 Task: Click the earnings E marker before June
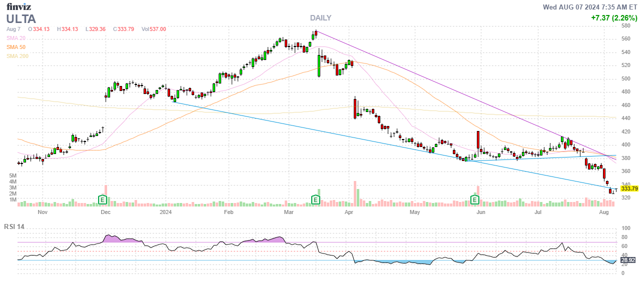pos(475,200)
